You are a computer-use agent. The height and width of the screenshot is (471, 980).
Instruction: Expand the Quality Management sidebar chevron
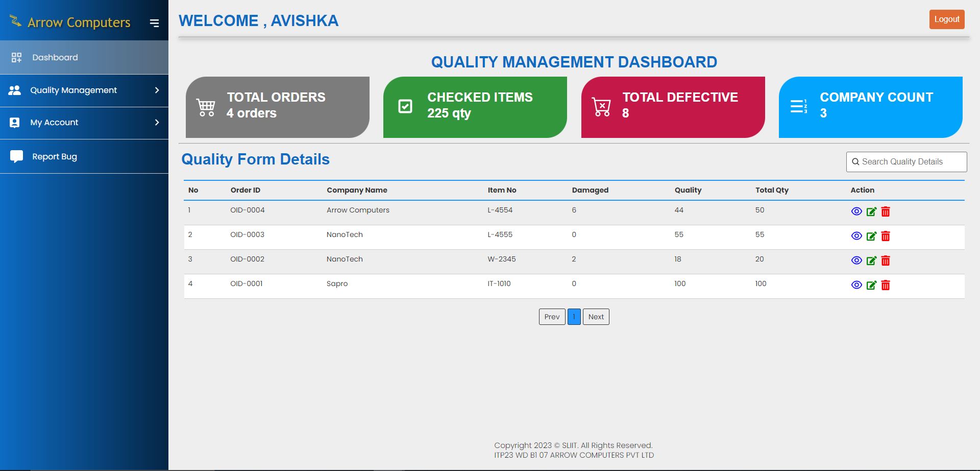pyautogui.click(x=156, y=90)
